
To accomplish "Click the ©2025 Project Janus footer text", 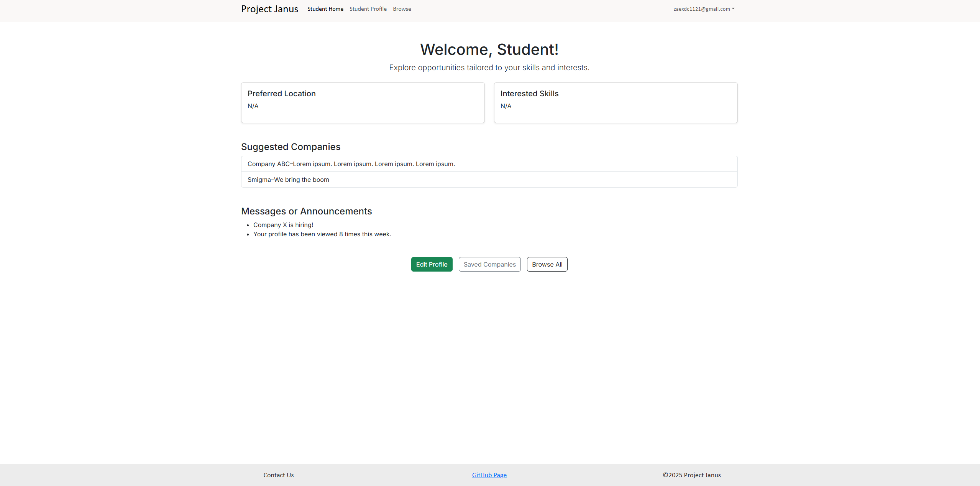I will click(x=691, y=475).
